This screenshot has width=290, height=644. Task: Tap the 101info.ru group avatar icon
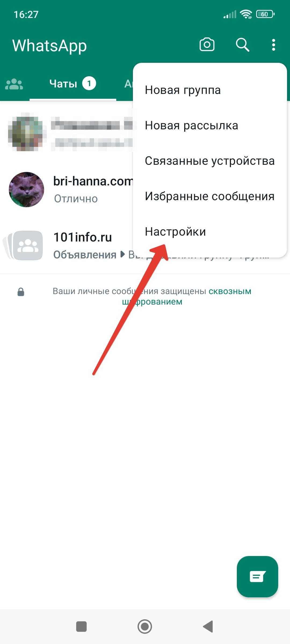pos(28,245)
